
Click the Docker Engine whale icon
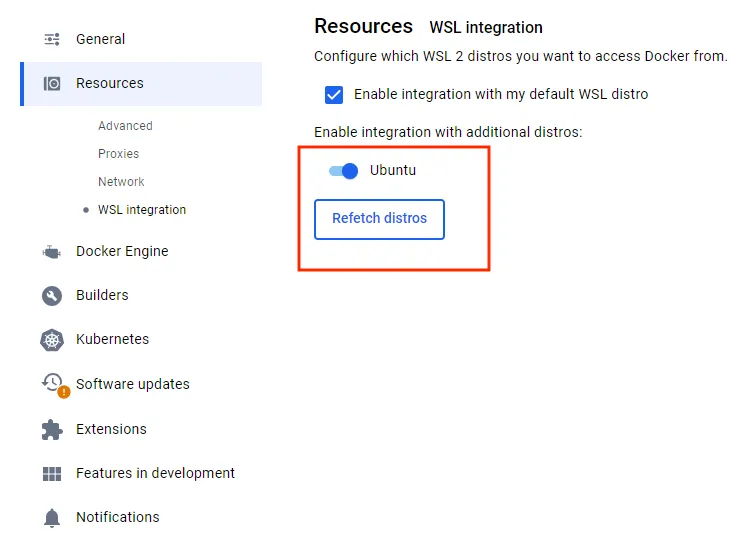coord(52,252)
